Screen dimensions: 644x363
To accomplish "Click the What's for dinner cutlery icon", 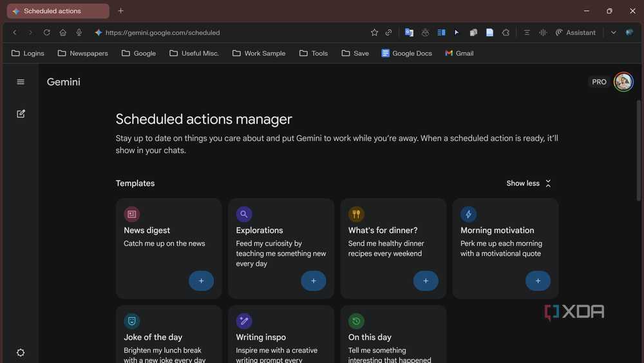I will 356,214.
